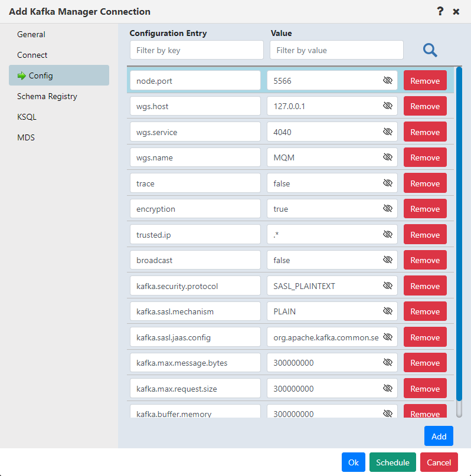The height and width of the screenshot is (476, 471).
Task: Remove the wgs.service entry
Action: pos(425,132)
